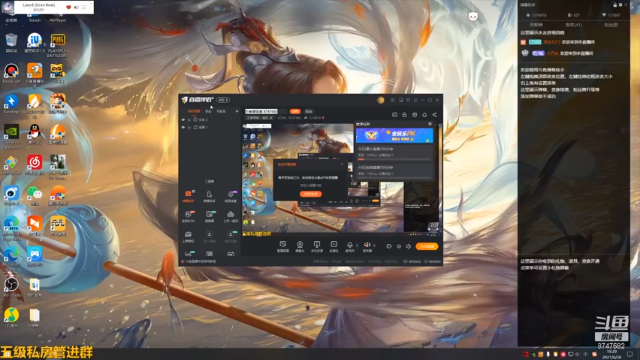Open the mode dropdown pill beside app logo
Screen dimensions: 640x360
223,100
